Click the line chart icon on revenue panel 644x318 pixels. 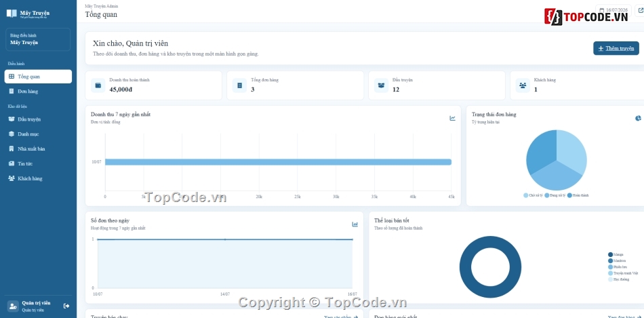[x=452, y=119]
